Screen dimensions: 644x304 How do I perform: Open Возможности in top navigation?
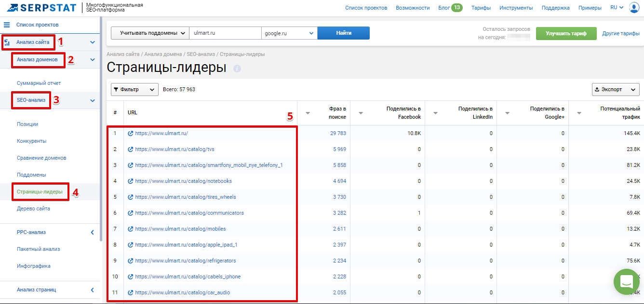[x=413, y=8]
